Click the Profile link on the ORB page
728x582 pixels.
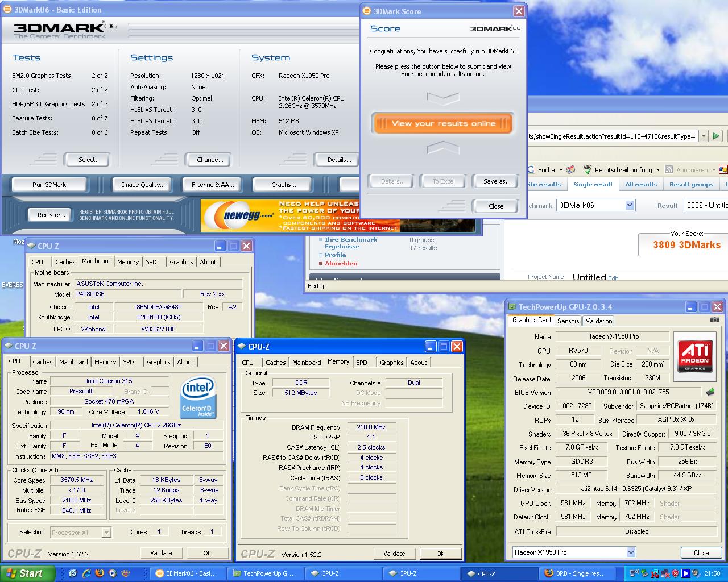pyautogui.click(x=335, y=255)
